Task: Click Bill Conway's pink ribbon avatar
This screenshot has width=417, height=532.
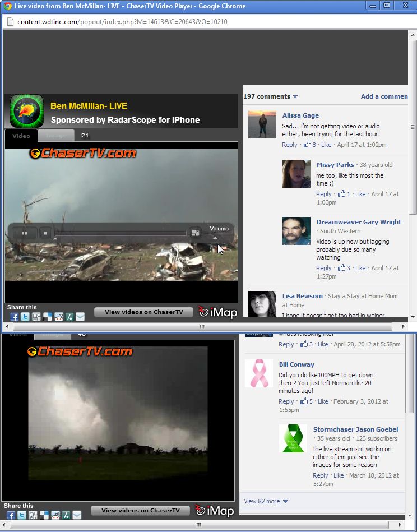Action: point(259,373)
